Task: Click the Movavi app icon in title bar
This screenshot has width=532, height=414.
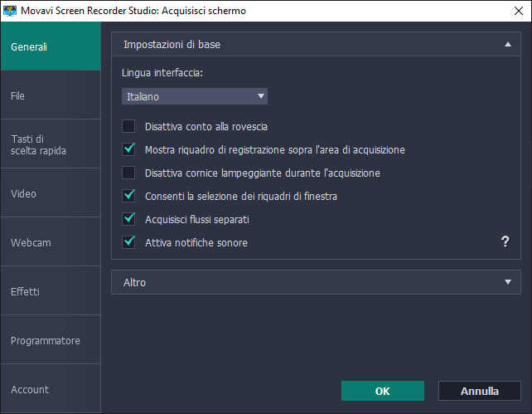Action: click(10, 11)
